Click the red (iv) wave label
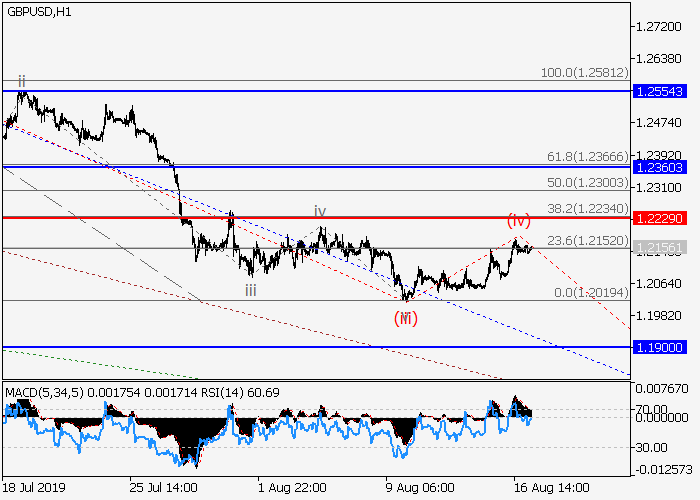The width and height of the screenshot is (700, 500). [x=517, y=218]
